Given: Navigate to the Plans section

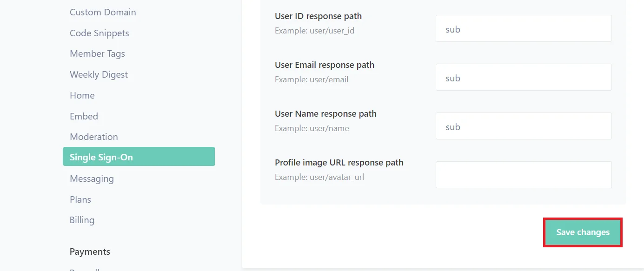Looking at the screenshot, I should point(80,199).
